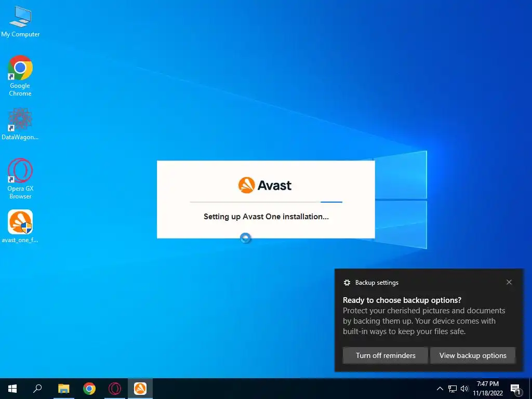This screenshot has height=399, width=532.
Task: Show hidden system tray icons
Action: [440, 389]
